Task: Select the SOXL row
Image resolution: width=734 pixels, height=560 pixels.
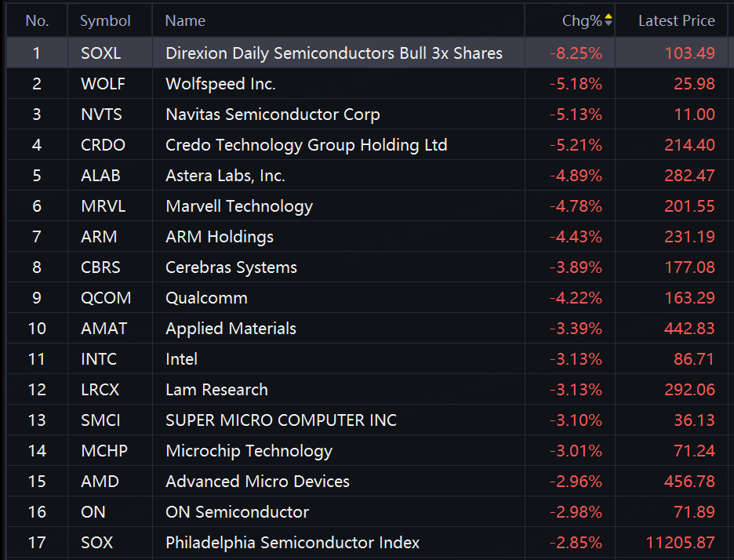Action: pos(367,53)
